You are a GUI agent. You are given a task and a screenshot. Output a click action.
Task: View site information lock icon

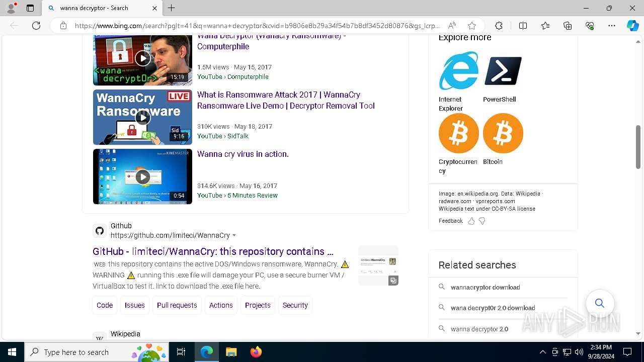click(x=63, y=26)
